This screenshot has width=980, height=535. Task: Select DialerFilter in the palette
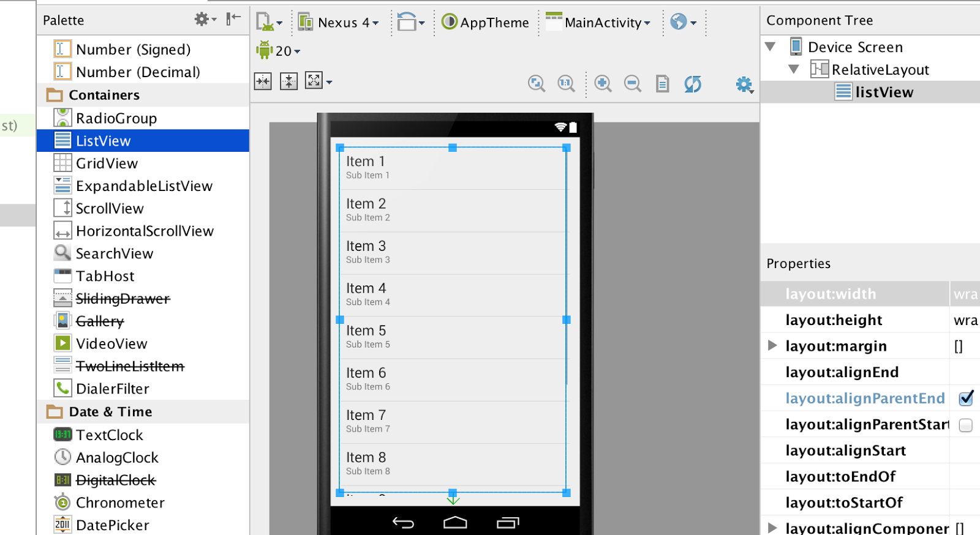click(143, 389)
